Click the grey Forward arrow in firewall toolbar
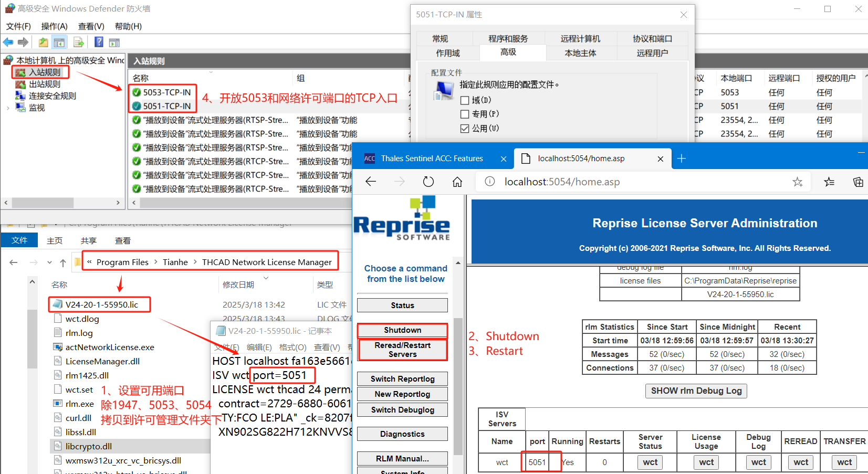Image resolution: width=868 pixels, height=474 pixels. click(x=23, y=43)
